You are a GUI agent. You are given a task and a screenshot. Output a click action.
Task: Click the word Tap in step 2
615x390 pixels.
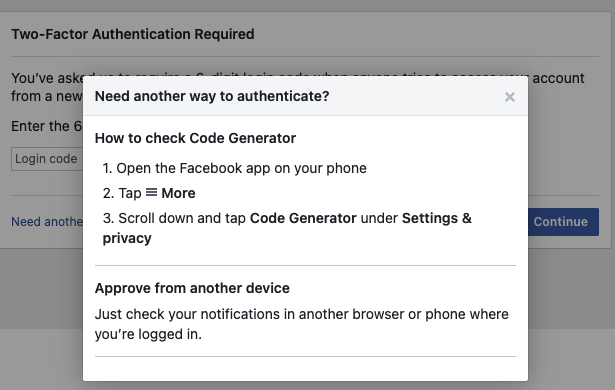click(x=130, y=193)
